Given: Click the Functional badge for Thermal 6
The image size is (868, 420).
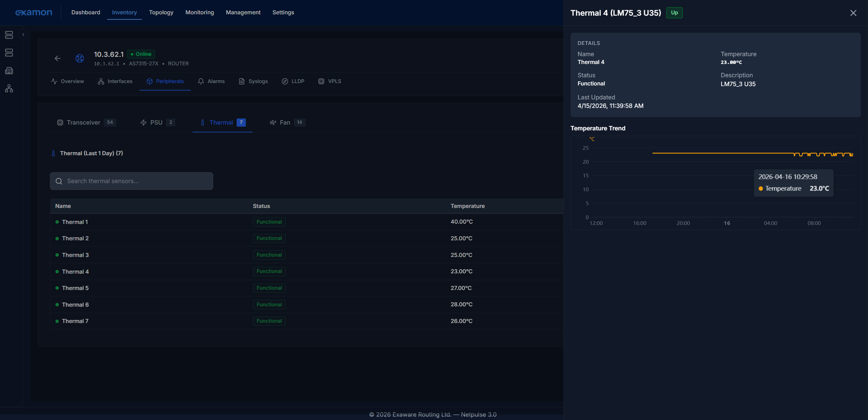Looking at the screenshot, I should pos(269,304).
